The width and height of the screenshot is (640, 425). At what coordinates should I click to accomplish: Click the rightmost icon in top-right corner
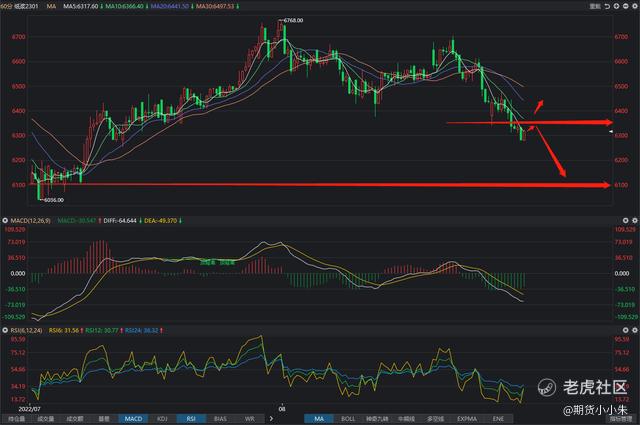coord(633,5)
